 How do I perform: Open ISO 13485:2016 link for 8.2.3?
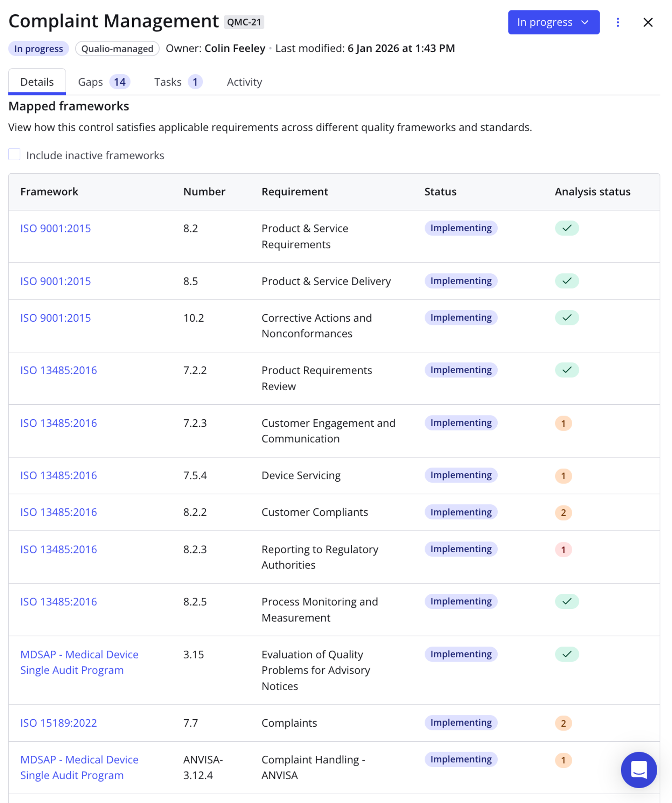point(58,549)
